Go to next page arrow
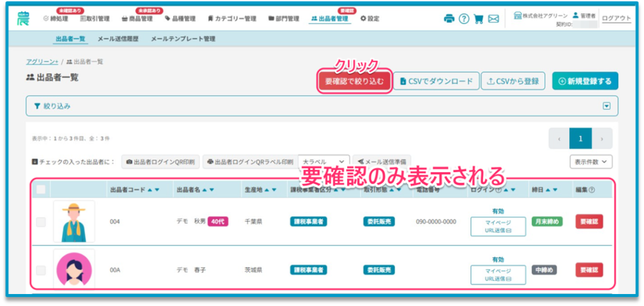 pos(602,138)
